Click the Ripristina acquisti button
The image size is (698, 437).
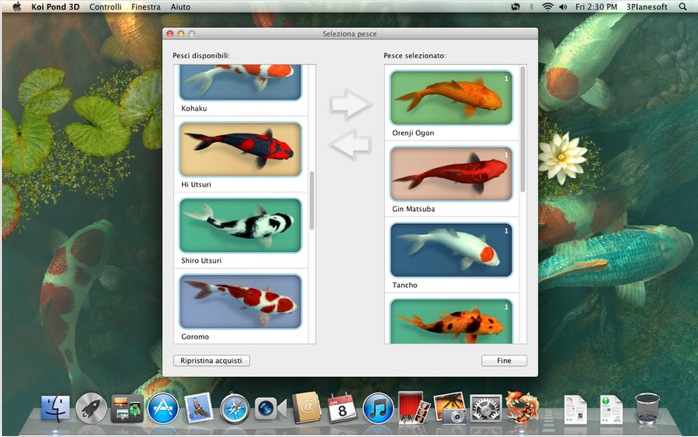(211, 360)
